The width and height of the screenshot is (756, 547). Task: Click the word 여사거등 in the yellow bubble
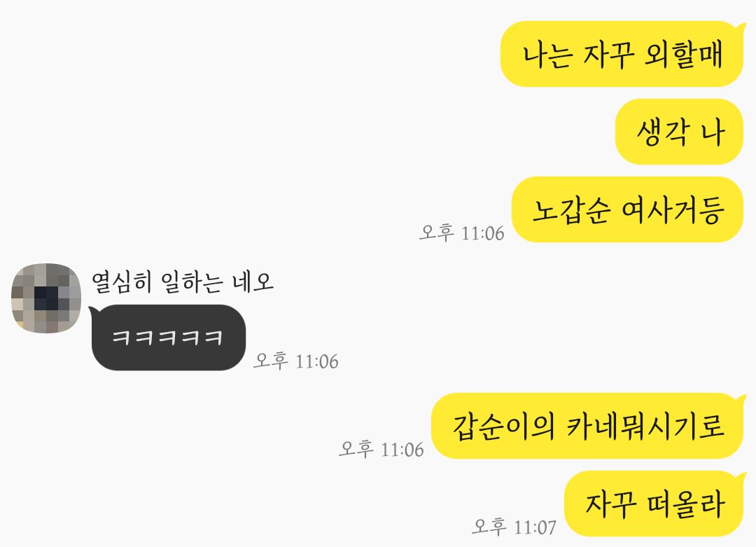(x=673, y=211)
